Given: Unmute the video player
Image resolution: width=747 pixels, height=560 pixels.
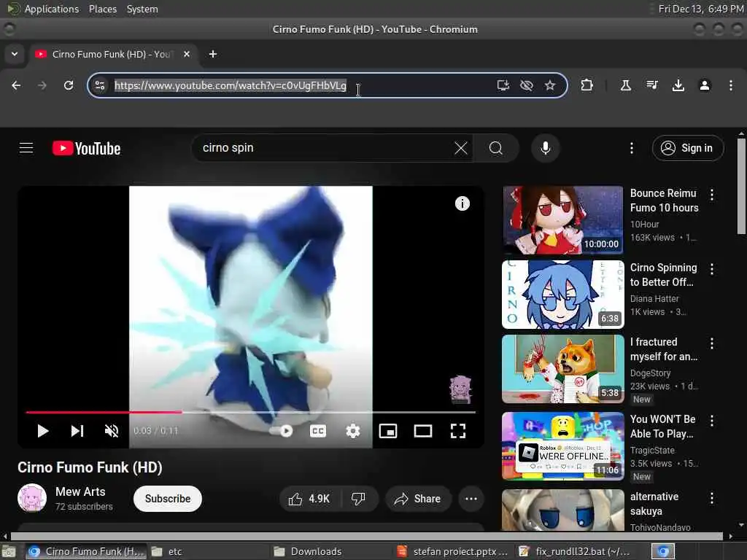Looking at the screenshot, I should [112, 432].
